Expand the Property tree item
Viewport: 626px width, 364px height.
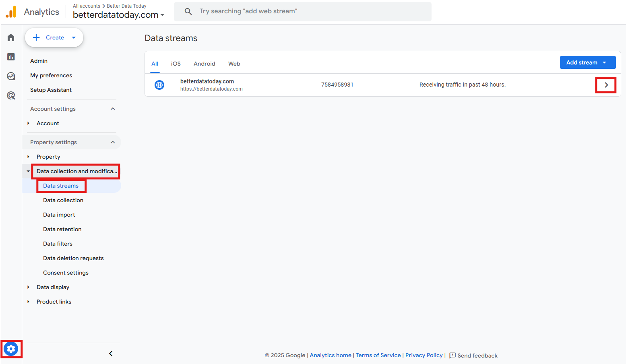(28, 157)
